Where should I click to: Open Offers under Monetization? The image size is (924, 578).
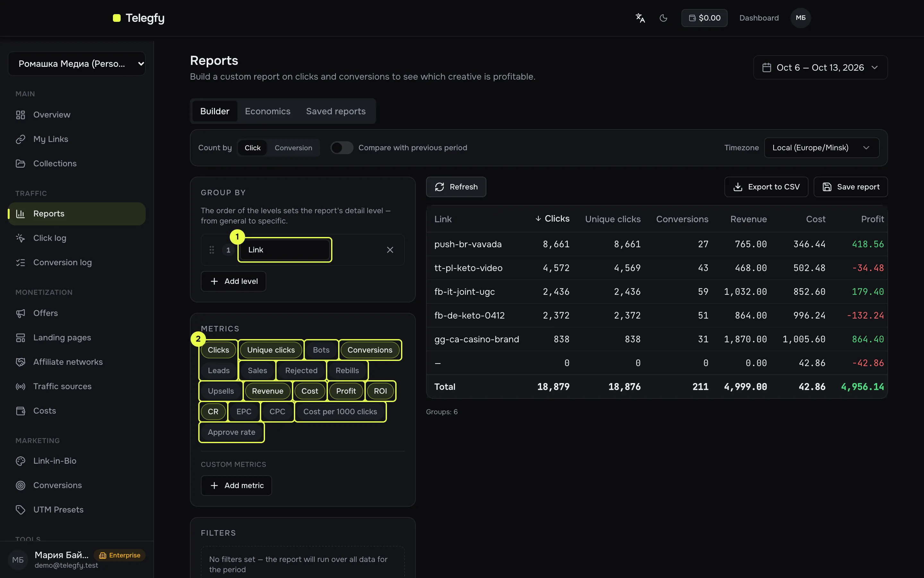(x=76, y=313)
